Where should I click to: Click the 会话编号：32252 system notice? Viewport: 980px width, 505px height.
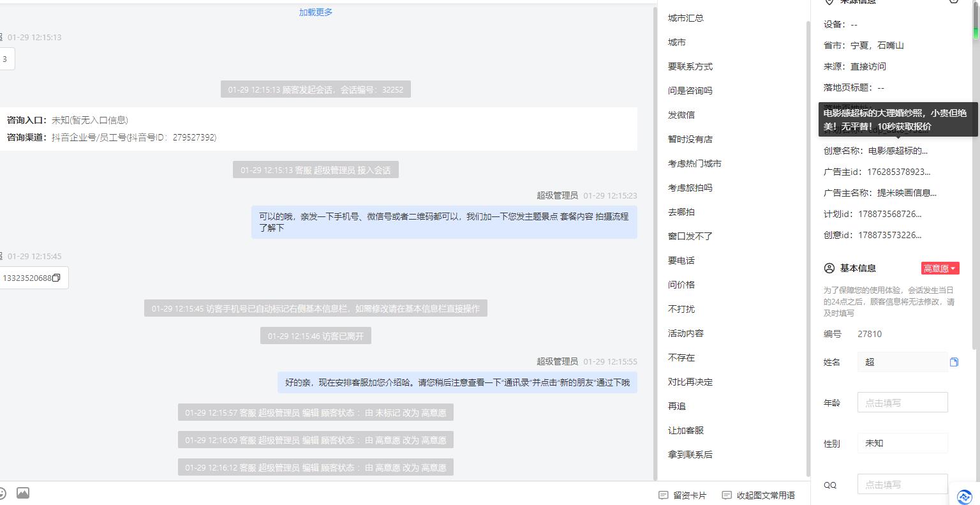316,89
